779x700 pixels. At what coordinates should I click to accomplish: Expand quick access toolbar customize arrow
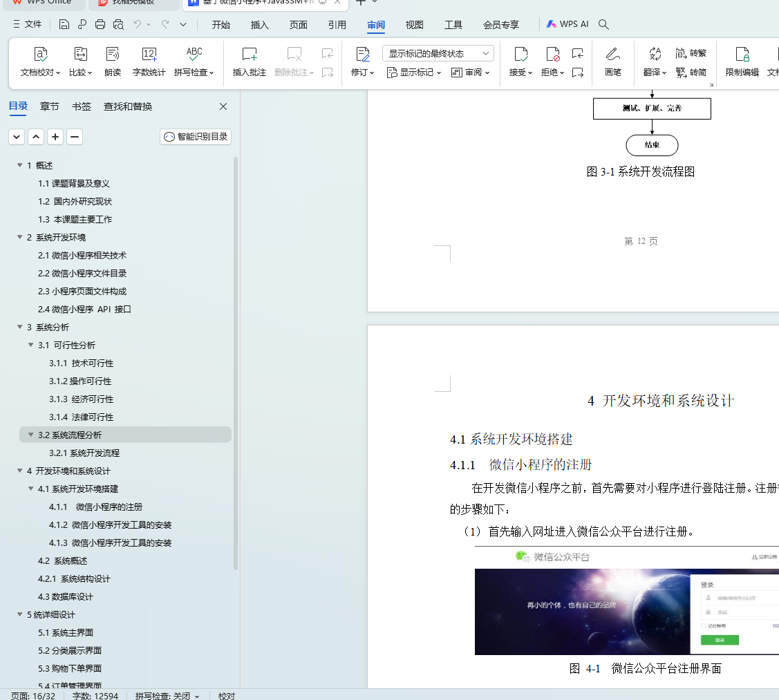[183, 24]
